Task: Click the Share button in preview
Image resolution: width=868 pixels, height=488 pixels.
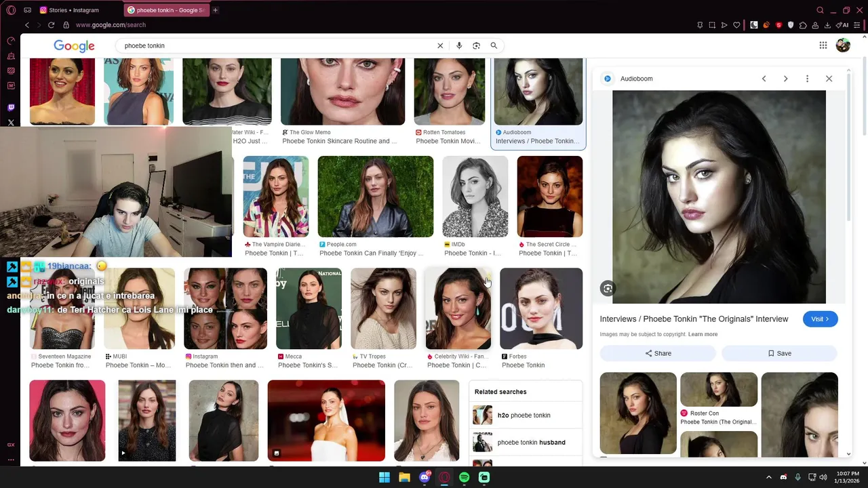Action: click(658, 353)
